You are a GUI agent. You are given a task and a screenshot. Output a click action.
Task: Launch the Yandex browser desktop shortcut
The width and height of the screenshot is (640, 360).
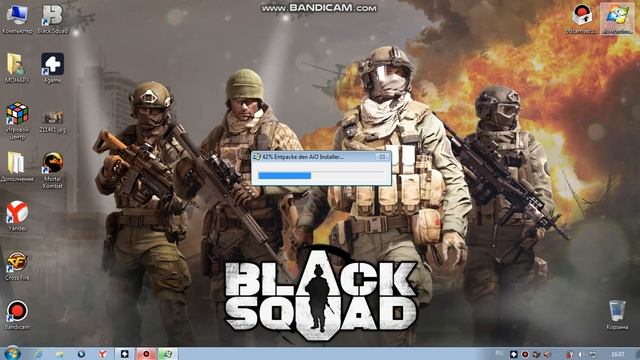pos(17,216)
